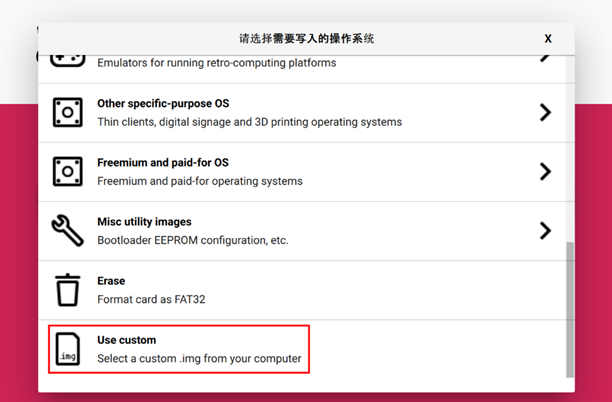
Task: Expand the Other specific-purpose OS submenu arrow
Action: tap(545, 112)
